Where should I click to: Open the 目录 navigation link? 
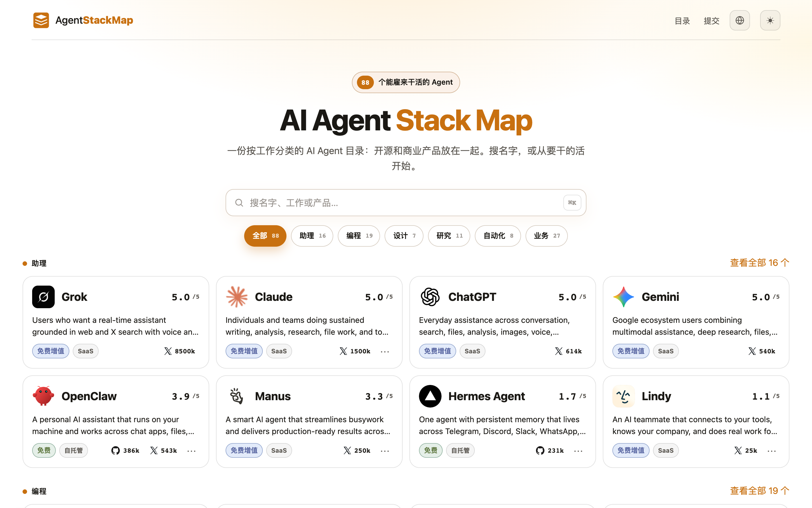(682, 21)
